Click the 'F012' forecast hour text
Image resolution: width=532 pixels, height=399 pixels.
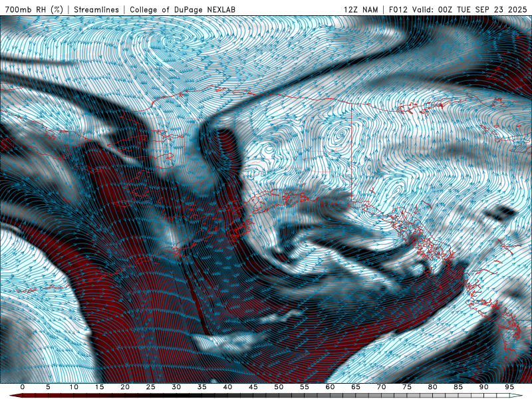(398, 9)
